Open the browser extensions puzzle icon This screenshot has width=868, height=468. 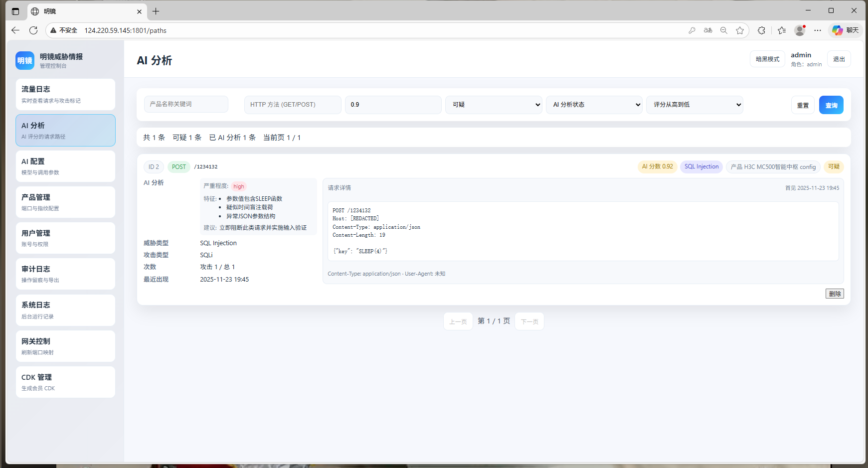click(761, 30)
